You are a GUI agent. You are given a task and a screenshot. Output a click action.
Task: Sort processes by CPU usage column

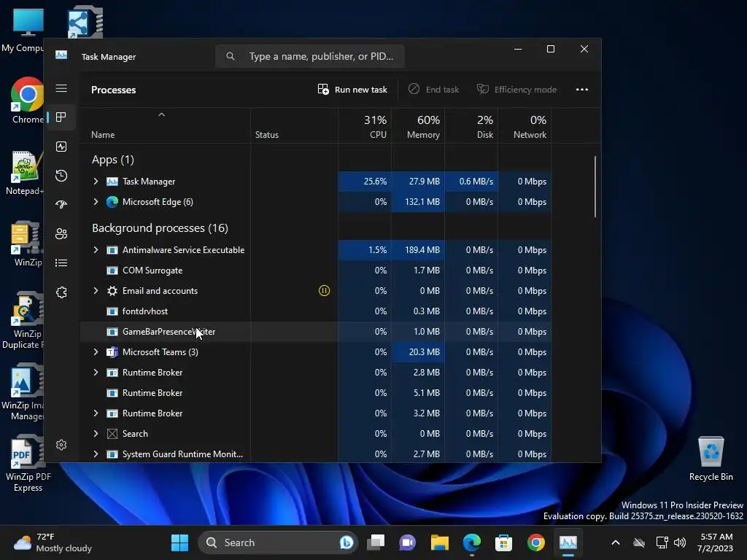[x=365, y=126]
